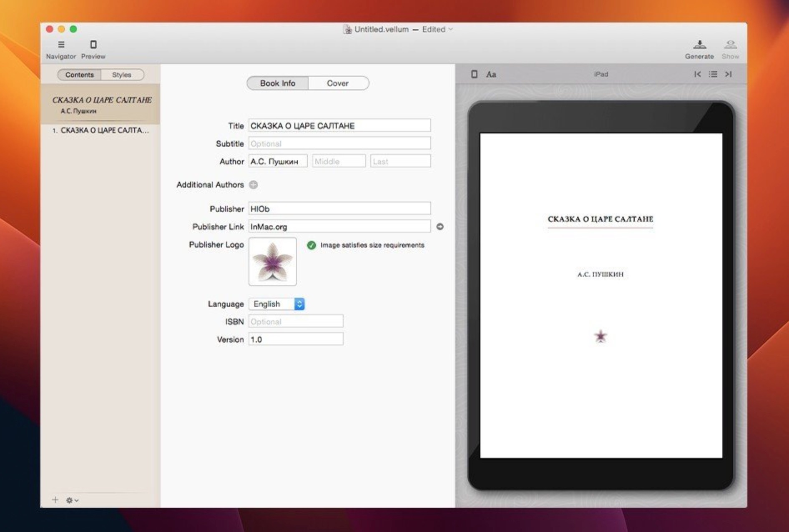The image size is (789, 532).
Task: Click the publisher logo thumbnail
Action: [272, 261]
